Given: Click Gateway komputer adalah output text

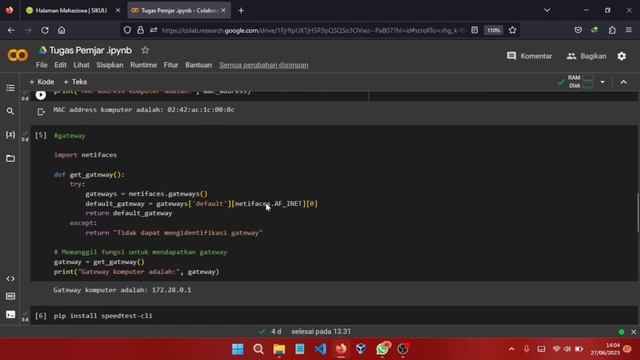Looking at the screenshot, I should (x=122, y=290).
